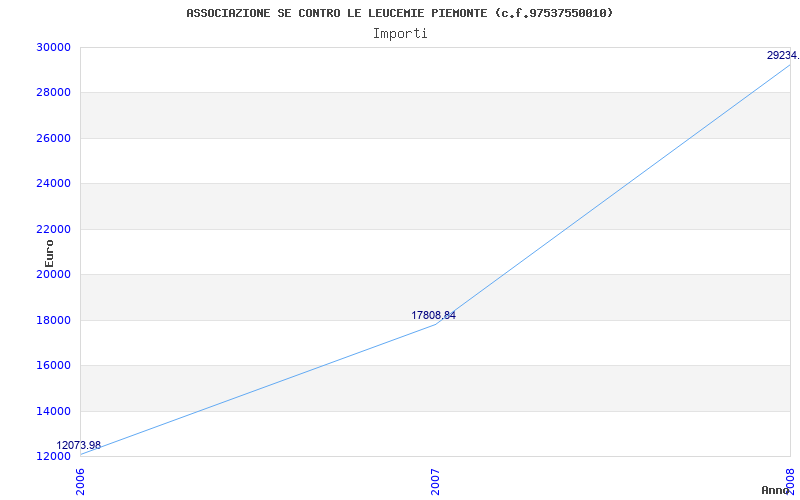Click the 28000 y-axis tick label

coord(53,93)
